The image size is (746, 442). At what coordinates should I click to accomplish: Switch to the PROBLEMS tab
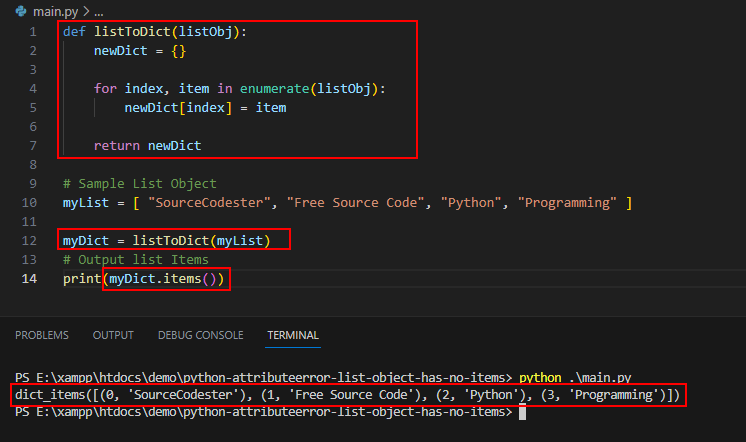pyautogui.click(x=42, y=335)
